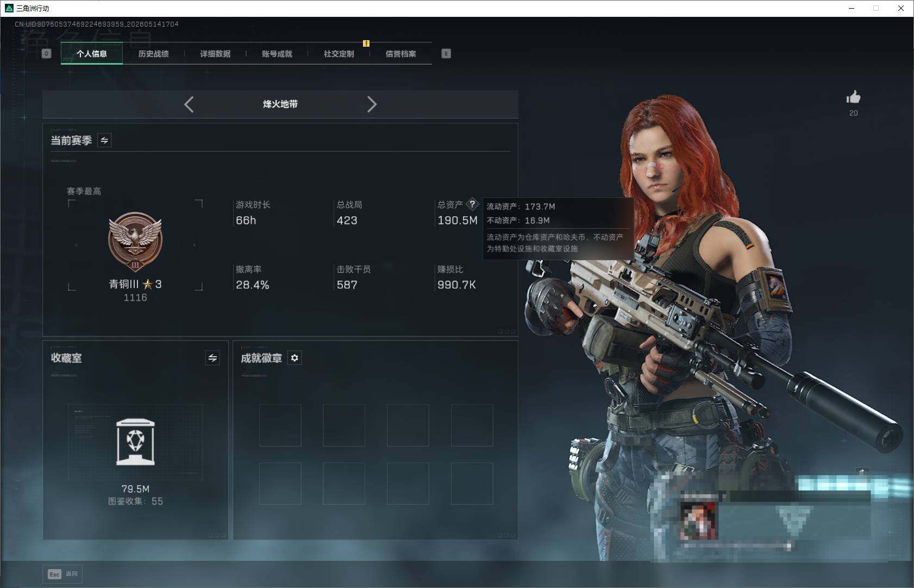Toggle the 当前赛季 season swap icon
Viewport: 914px width, 588px height.
[x=104, y=140]
